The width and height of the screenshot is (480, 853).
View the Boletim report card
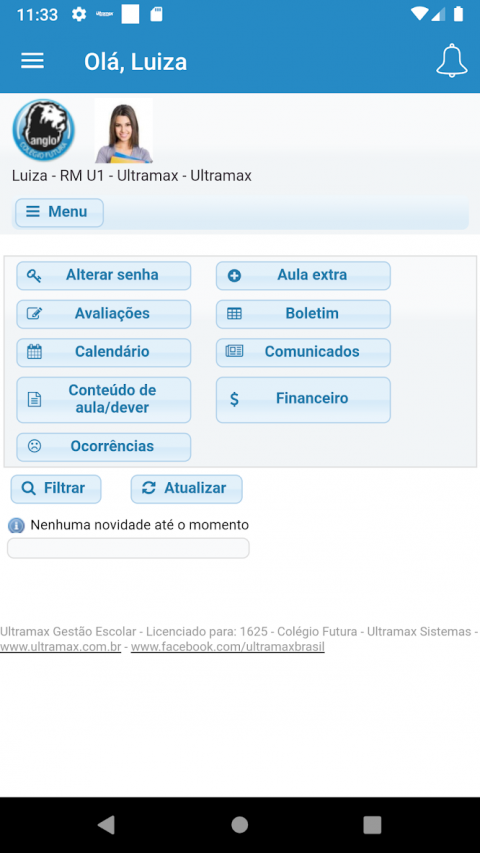click(303, 314)
